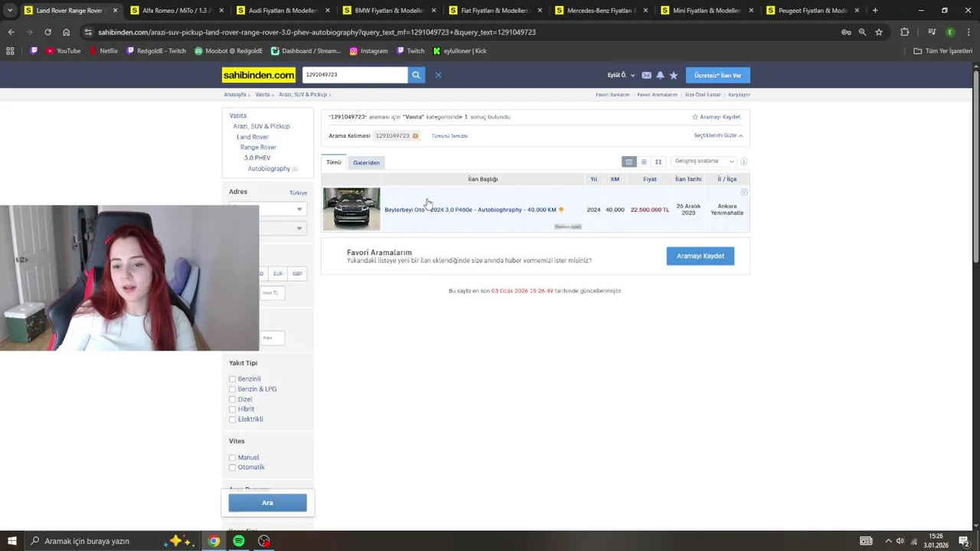Screen dimensions: 980x551
Task: Open Spotify from the taskbar
Action: point(239,541)
